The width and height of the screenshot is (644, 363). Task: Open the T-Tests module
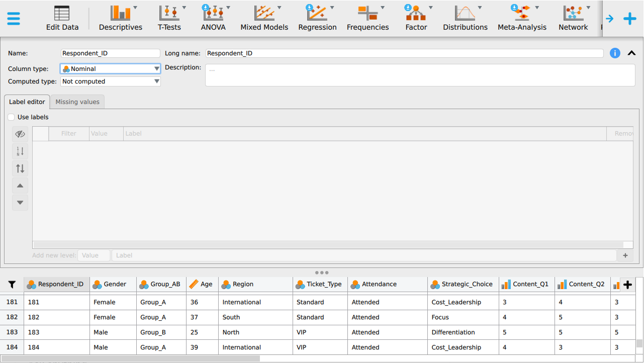(169, 19)
